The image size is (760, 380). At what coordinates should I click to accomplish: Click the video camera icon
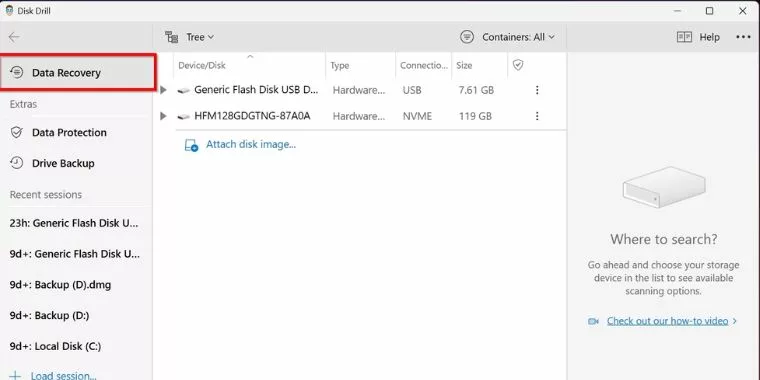pyautogui.click(x=593, y=321)
